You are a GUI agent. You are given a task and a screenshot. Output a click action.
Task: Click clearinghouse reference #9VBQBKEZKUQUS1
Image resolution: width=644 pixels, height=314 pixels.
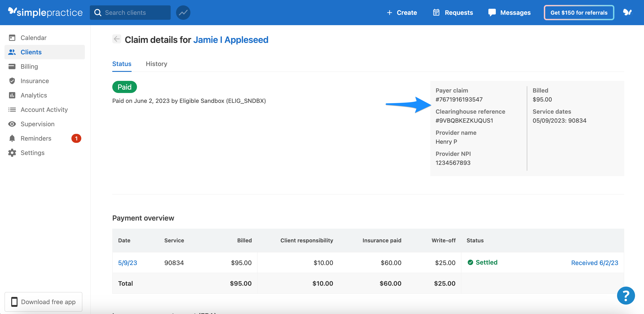pyautogui.click(x=464, y=120)
